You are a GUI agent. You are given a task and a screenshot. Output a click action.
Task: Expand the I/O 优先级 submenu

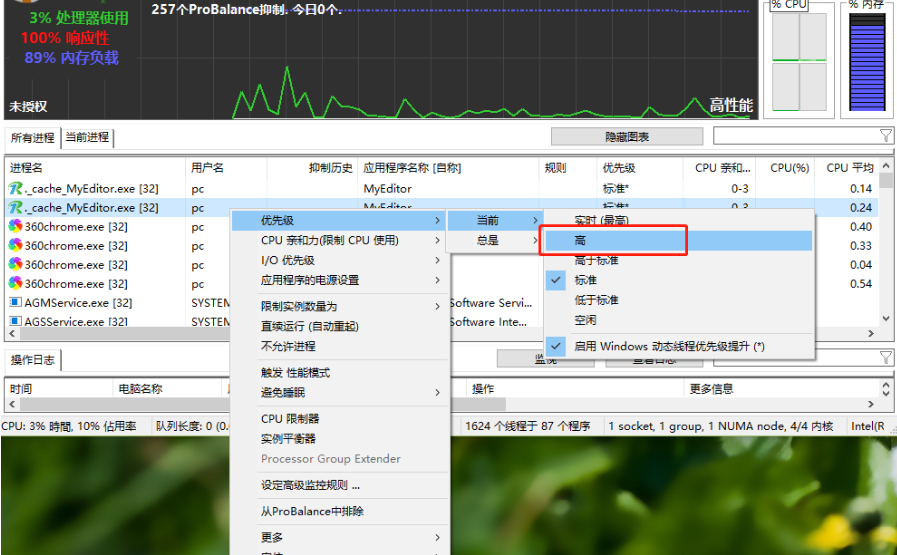[340, 260]
